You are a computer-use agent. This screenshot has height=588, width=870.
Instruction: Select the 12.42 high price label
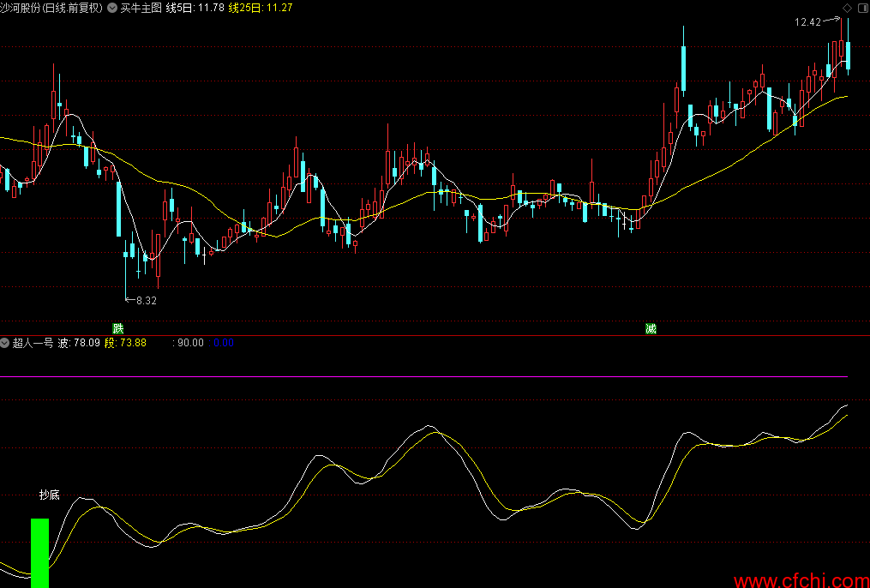807,22
